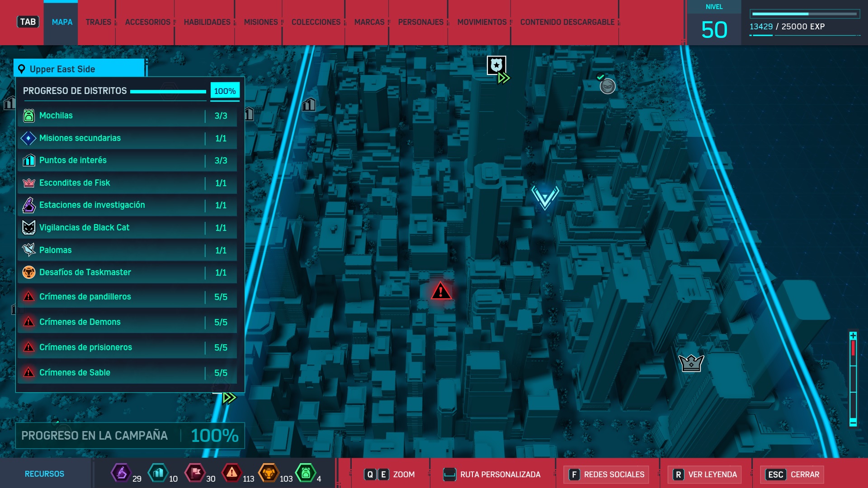Screen dimensions: 868x488
Task: Click the completed gray mask marker
Action: pyautogui.click(x=607, y=86)
